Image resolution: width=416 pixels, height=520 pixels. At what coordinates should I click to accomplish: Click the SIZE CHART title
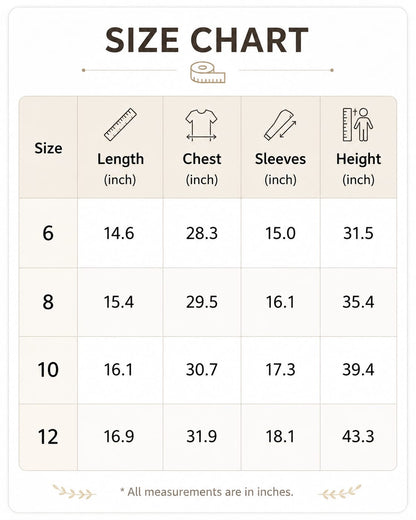[x=207, y=40]
